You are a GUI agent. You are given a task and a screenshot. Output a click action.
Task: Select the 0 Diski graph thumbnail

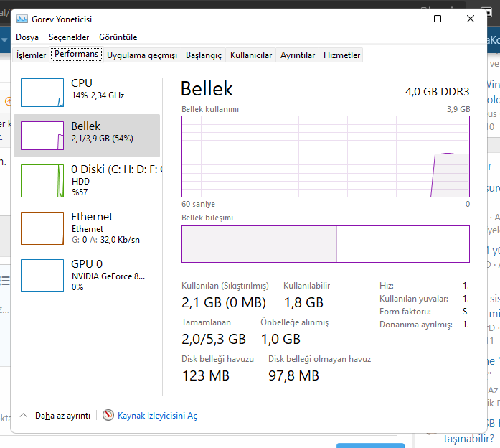pos(42,180)
